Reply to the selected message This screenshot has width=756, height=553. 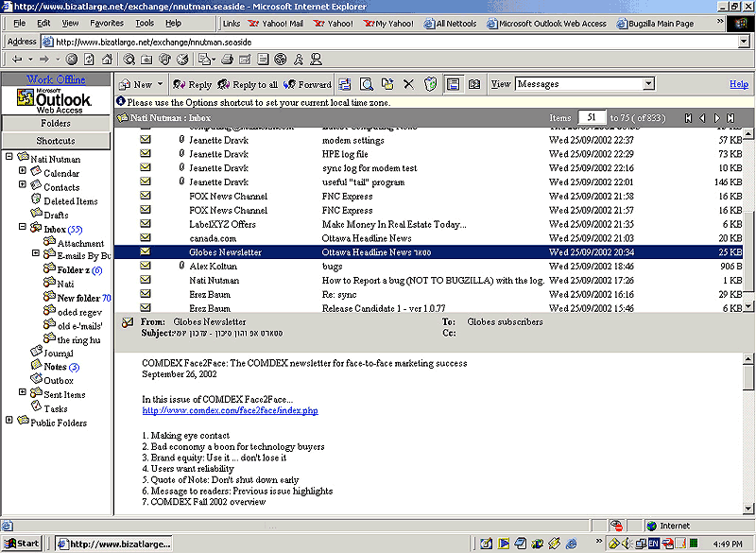click(193, 84)
